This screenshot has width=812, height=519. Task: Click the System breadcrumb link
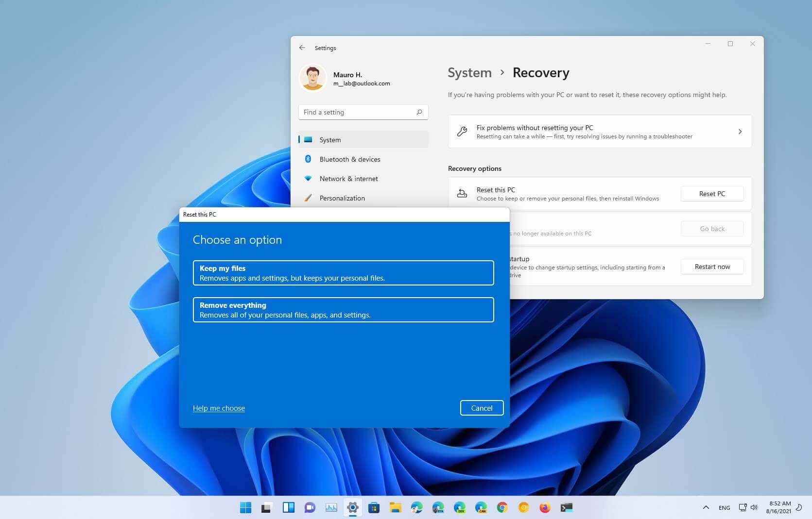point(469,73)
